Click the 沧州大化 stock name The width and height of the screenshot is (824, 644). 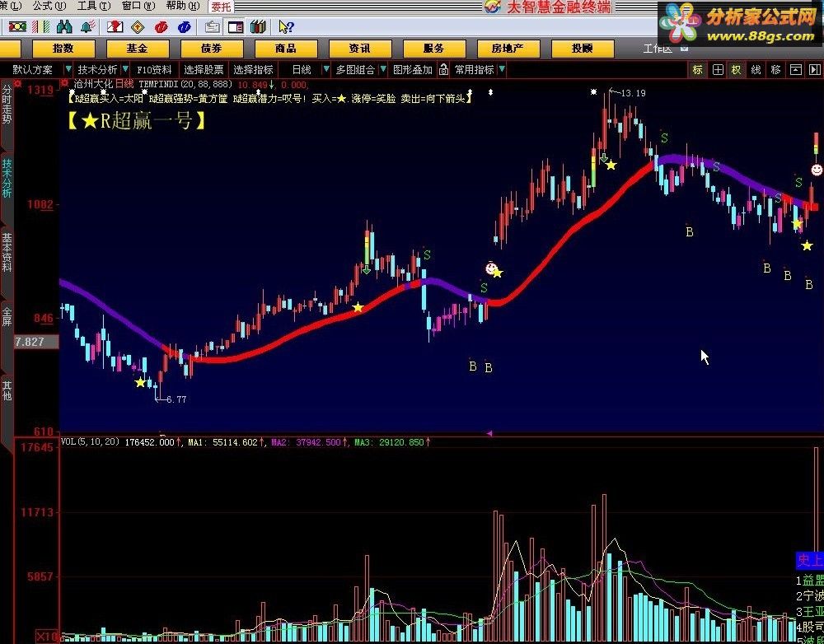pos(94,84)
